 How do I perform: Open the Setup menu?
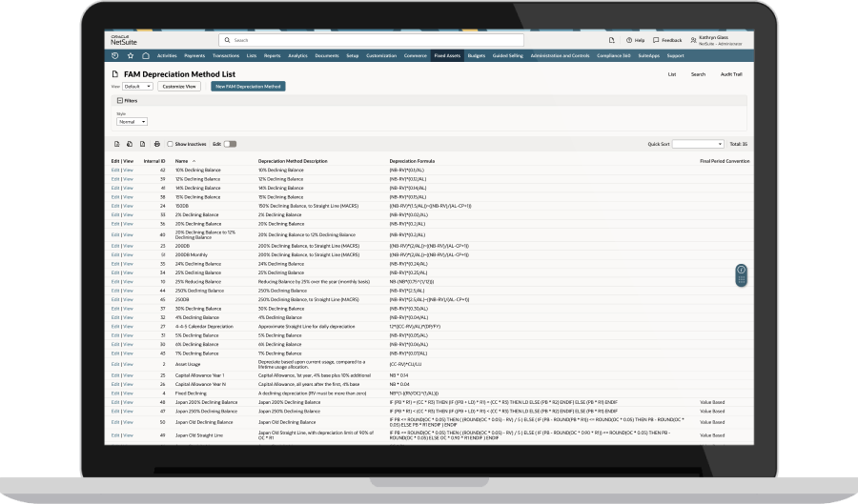click(x=353, y=56)
